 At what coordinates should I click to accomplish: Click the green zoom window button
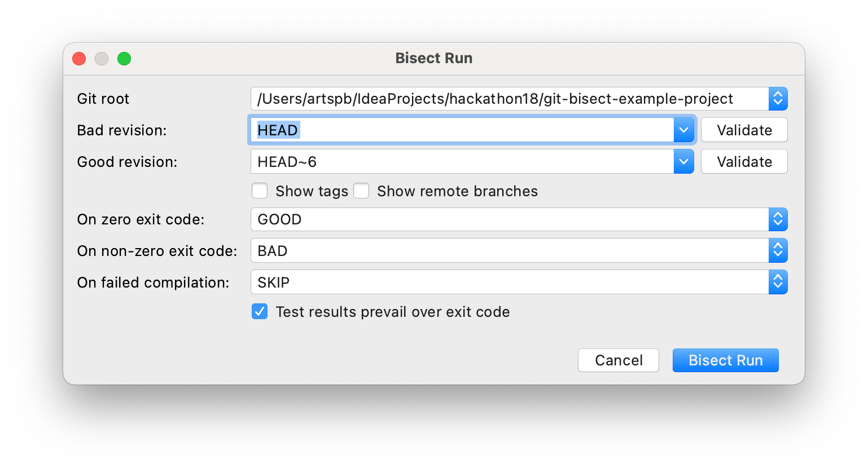coord(124,59)
